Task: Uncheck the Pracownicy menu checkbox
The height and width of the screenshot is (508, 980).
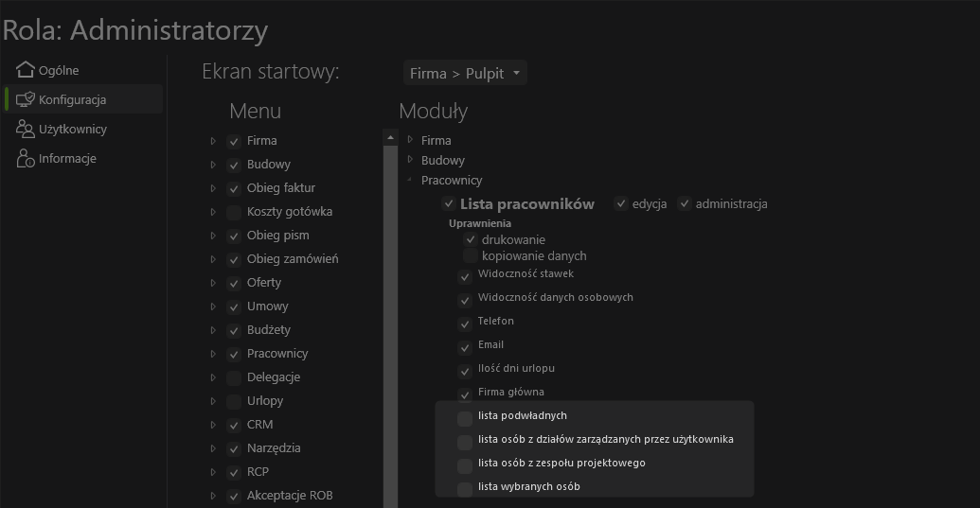Action: 234,355
